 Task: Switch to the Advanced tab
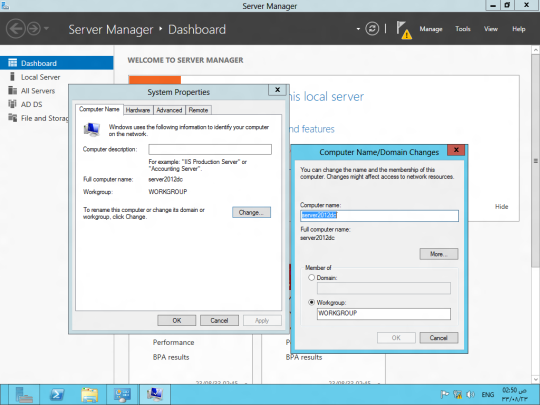click(169, 110)
